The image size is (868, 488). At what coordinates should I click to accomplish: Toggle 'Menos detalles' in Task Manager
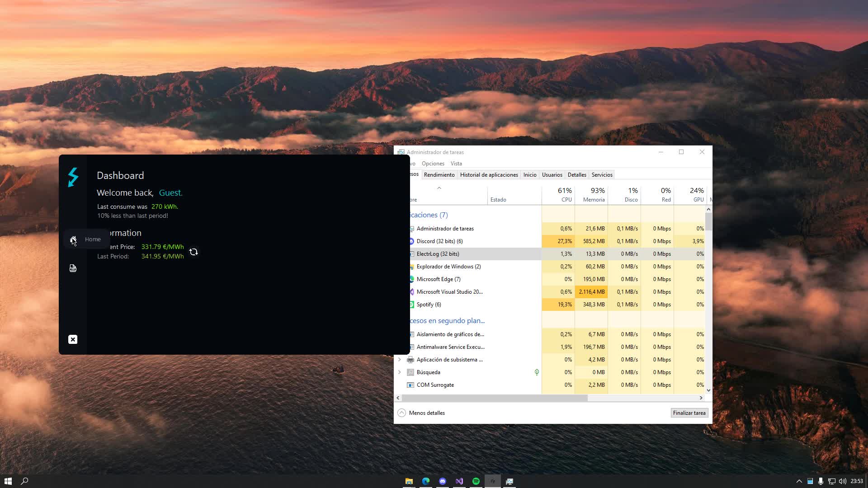pos(421,413)
